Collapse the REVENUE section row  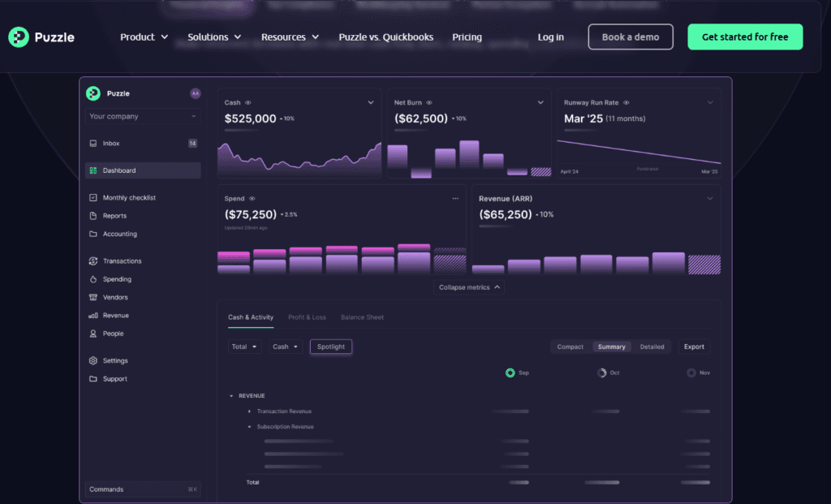[231, 396]
